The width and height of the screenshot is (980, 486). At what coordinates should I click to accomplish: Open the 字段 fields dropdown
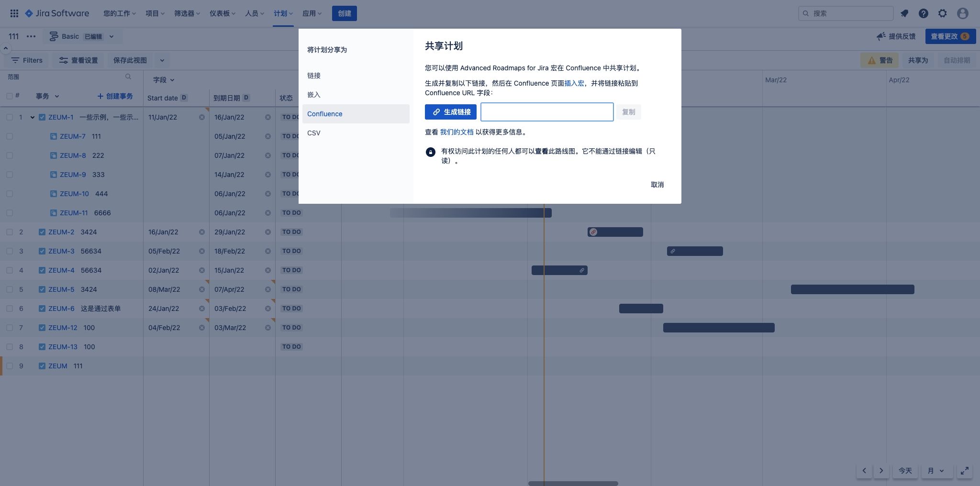click(x=164, y=80)
